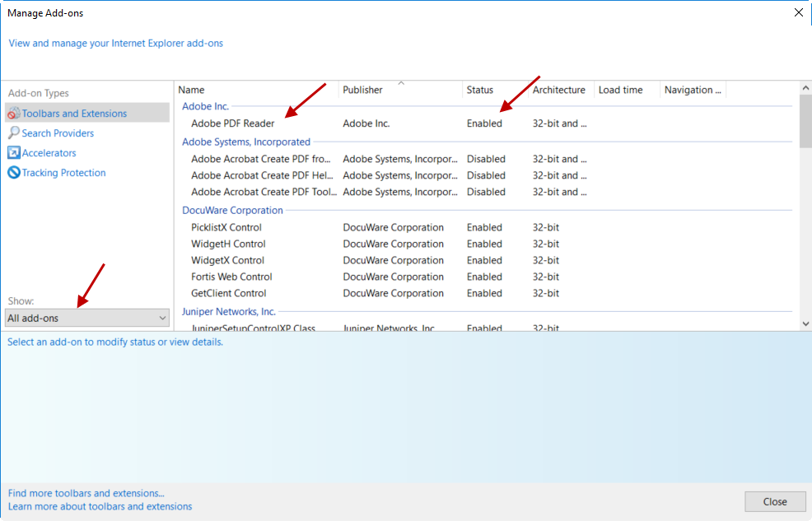This screenshot has height=521, width=812.
Task: Collapse the Juniper Networks, Inc. group
Action: (228, 311)
